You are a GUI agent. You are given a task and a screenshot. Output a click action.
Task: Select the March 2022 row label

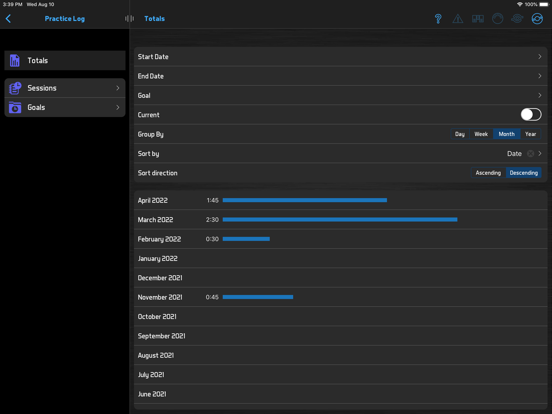[155, 220]
